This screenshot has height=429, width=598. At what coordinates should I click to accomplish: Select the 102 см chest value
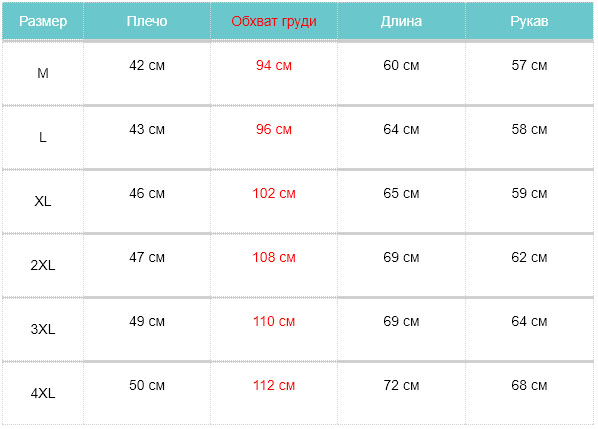click(x=274, y=193)
